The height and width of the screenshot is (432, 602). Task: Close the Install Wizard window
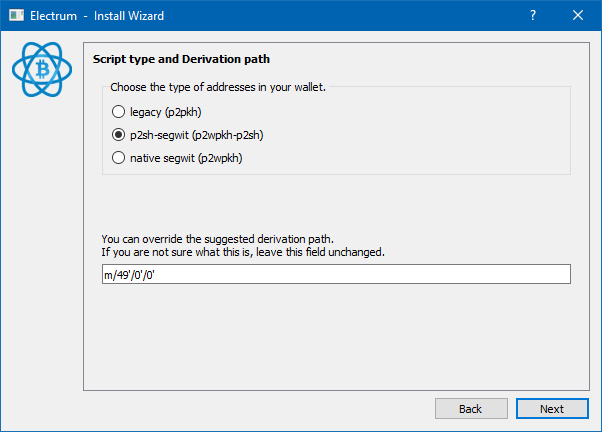578,15
